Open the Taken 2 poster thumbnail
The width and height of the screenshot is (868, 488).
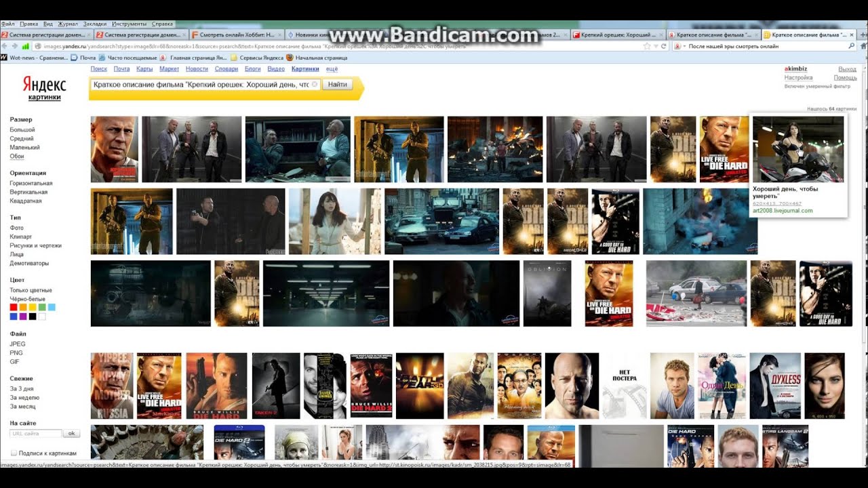point(276,386)
